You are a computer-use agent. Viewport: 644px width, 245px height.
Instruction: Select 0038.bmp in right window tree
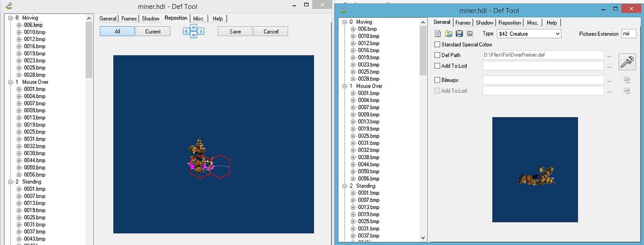coord(369,157)
